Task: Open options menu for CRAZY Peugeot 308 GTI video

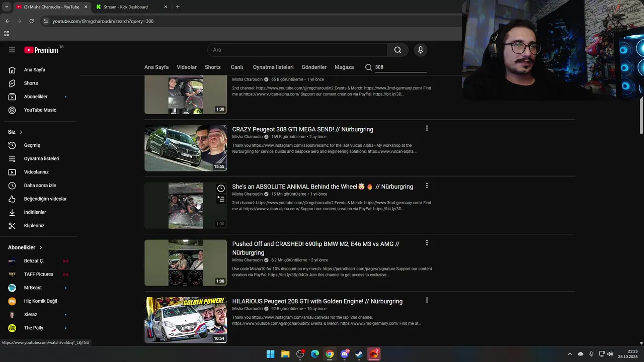Action: pos(427,128)
